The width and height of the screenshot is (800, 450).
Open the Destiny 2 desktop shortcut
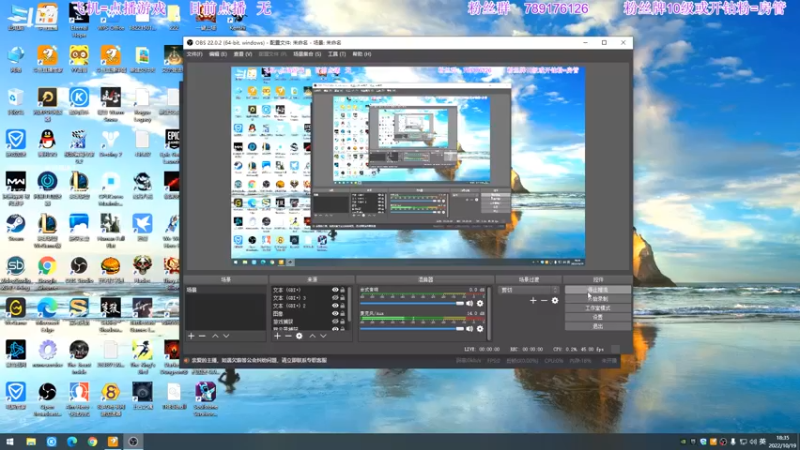(x=111, y=143)
